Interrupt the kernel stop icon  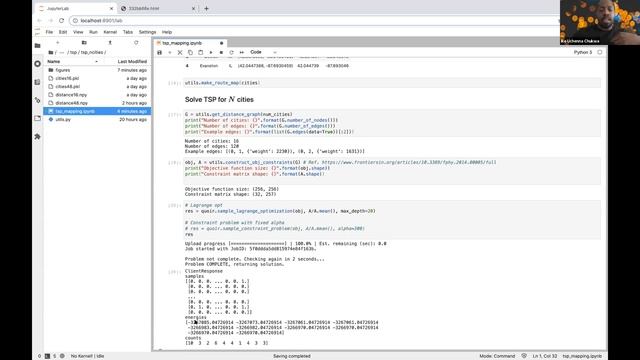[x=221, y=52]
